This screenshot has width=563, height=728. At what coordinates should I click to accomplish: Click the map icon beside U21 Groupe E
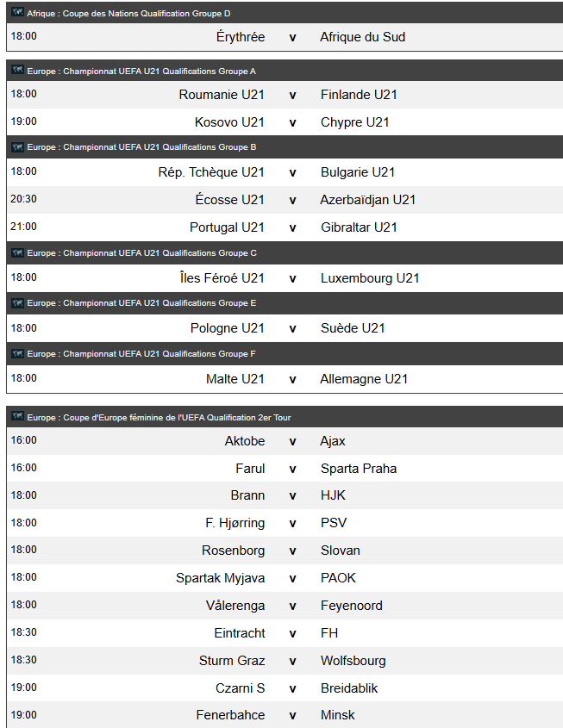click(x=17, y=302)
